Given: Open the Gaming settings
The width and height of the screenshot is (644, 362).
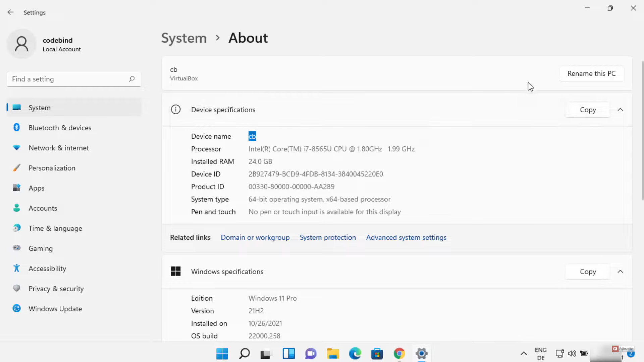Looking at the screenshot, I should click(x=40, y=248).
